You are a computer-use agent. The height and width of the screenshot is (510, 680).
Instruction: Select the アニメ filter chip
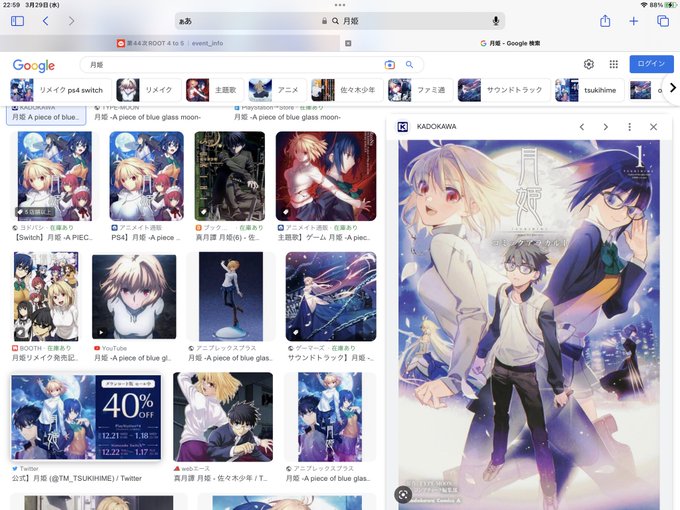click(x=277, y=90)
